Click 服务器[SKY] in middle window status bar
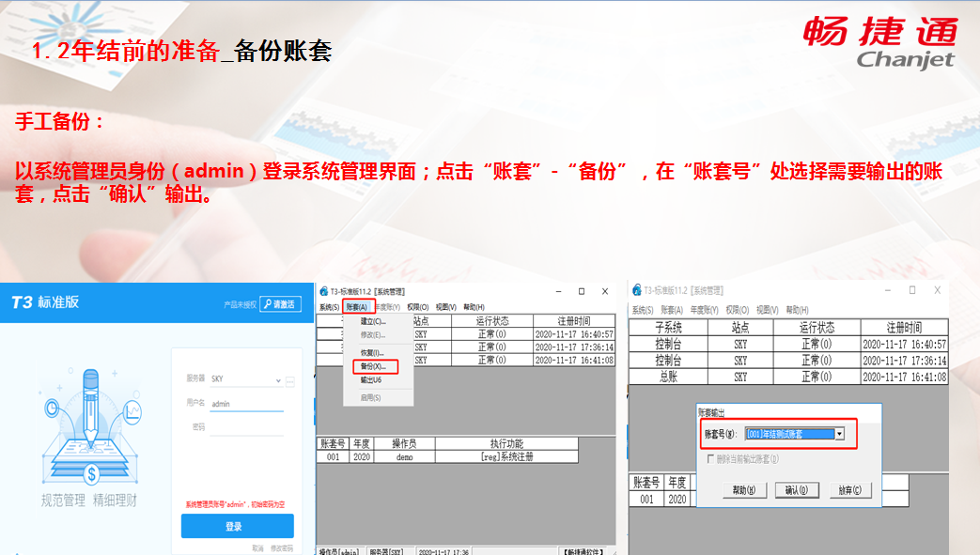The height and width of the screenshot is (555, 980). pos(386,552)
